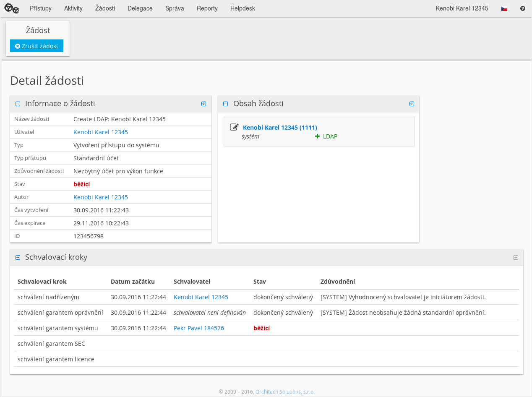The width and height of the screenshot is (532, 397).
Task: Follow Orchitech Solutions, s.r.o. footer link
Action: pos(285,392)
